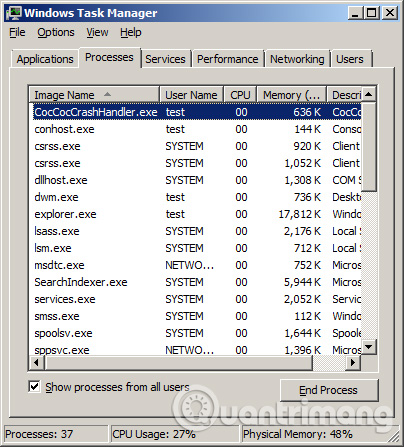This screenshot has height=447, width=404.
Task: Click the vertical scrollbar up arrow
Action: pyautogui.click(x=369, y=94)
